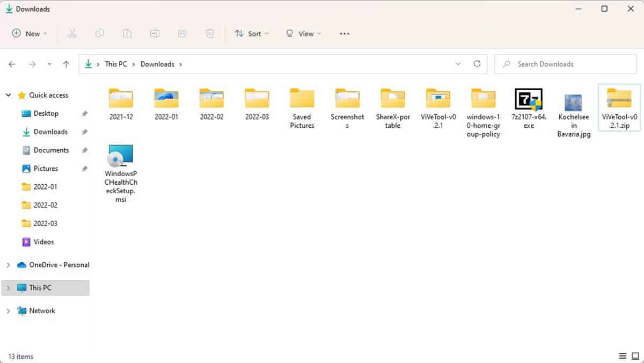Click the back navigation button

click(x=12, y=64)
